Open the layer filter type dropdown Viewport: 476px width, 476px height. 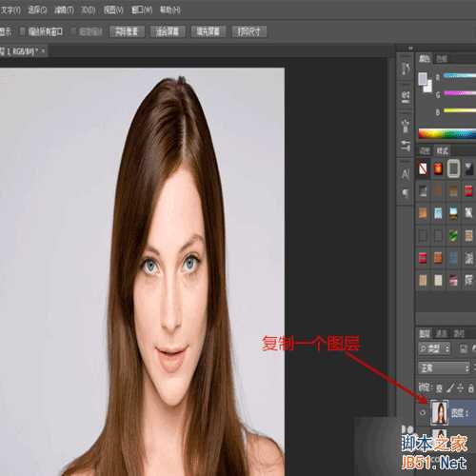click(x=434, y=348)
